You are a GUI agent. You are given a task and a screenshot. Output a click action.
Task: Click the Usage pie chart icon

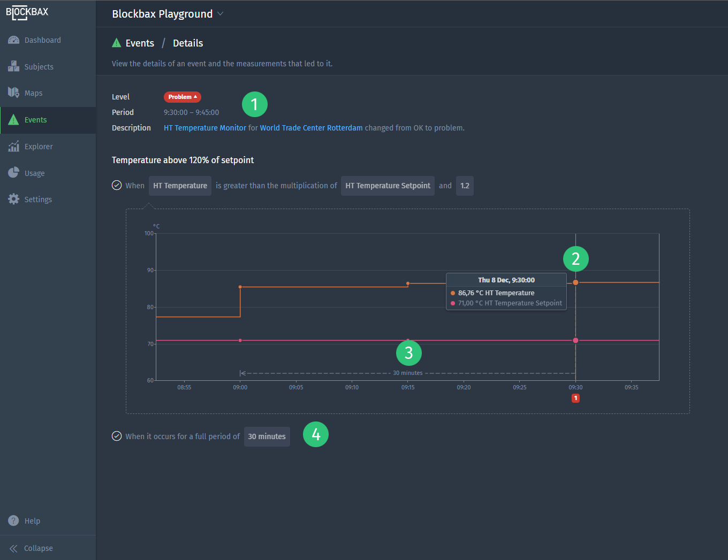tap(14, 173)
